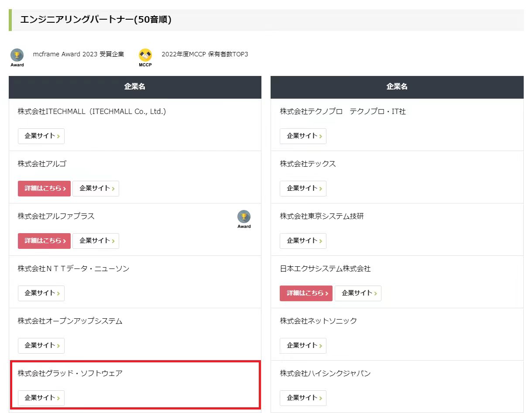Click the エンジニアリングパートナー(50音順) heading
The height and width of the screenshot is (413, 532).
pos(96,20)
